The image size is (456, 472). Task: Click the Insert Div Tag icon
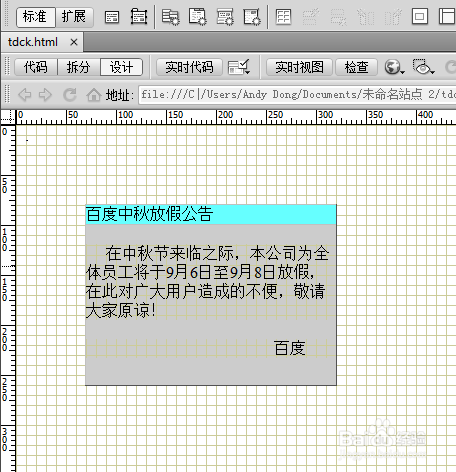tap(112, 17)
